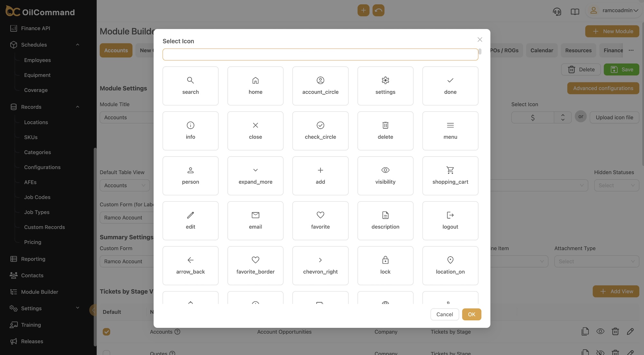
Task: Click the dialog's scrollbar thumb
Action: [480, 52]
